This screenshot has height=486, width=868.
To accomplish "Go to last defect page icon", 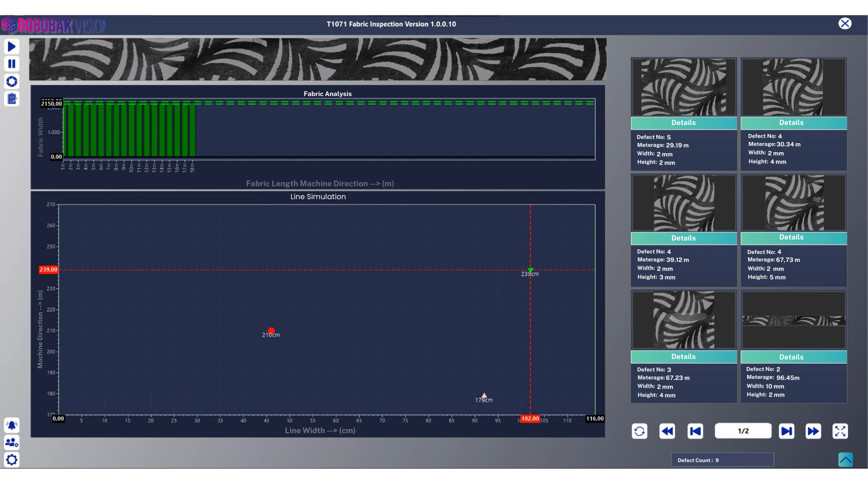I will pos(787,431).
